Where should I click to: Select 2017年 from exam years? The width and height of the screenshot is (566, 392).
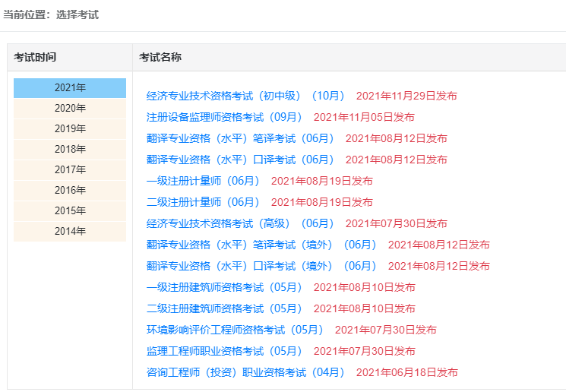[70, 169]
